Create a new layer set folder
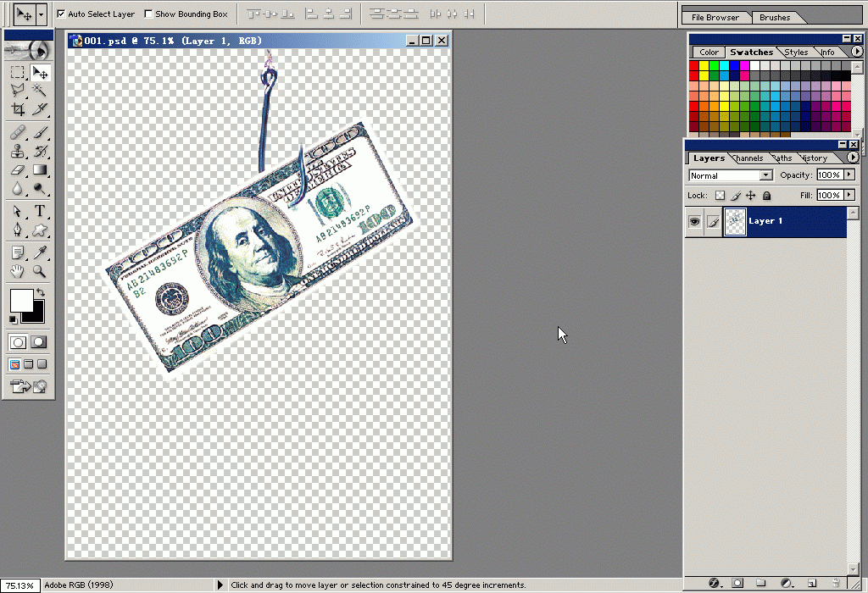Image resolution: width=868 pixels, height=593 pixels. click(761, 583)
